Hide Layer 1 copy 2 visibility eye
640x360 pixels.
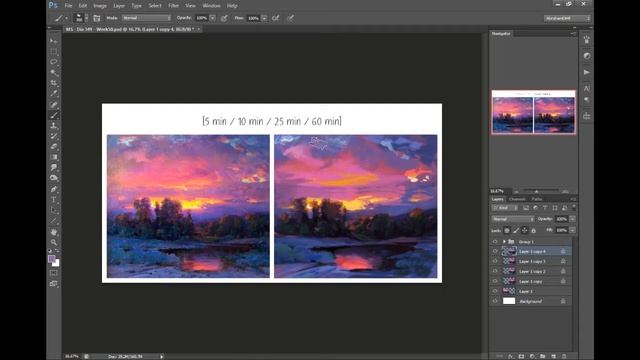pyautogui.click(x=495, y=271)
